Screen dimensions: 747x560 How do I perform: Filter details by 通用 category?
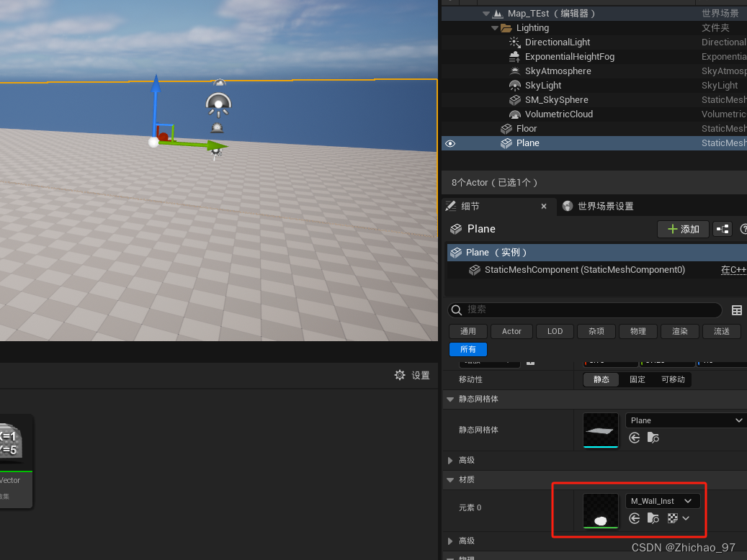click(x=468, y=331)
